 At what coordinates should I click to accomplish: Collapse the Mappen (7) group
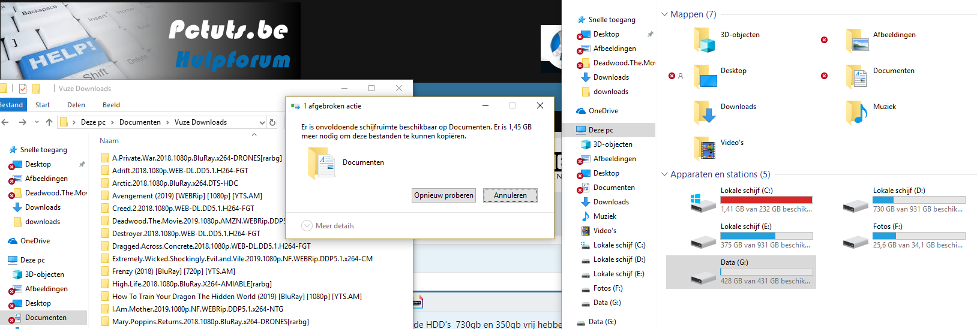tap(664, 14)
